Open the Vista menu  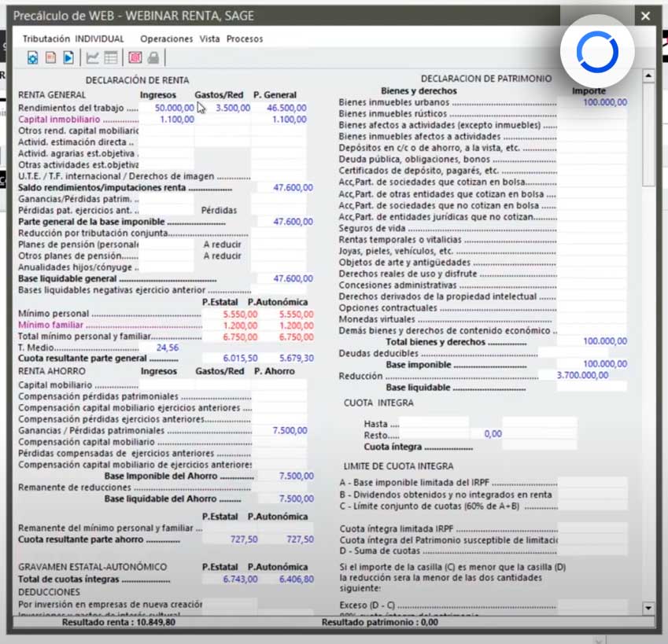point(209,39)
